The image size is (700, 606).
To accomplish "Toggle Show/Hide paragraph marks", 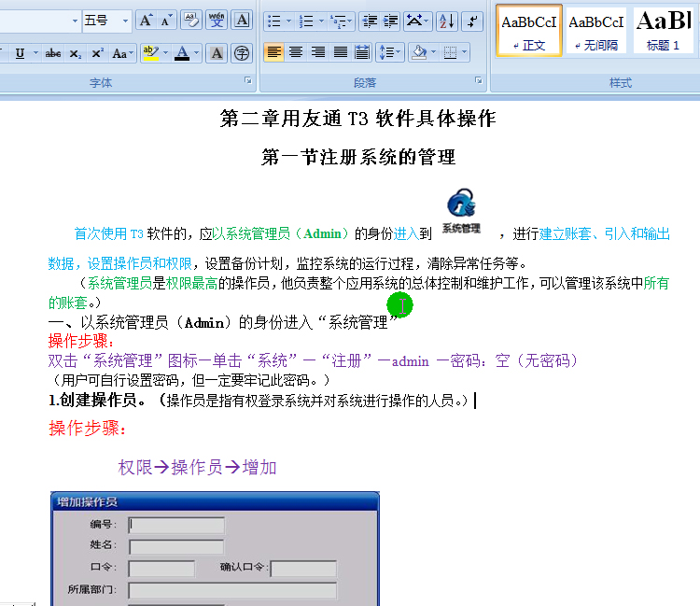I will point(472,21).
